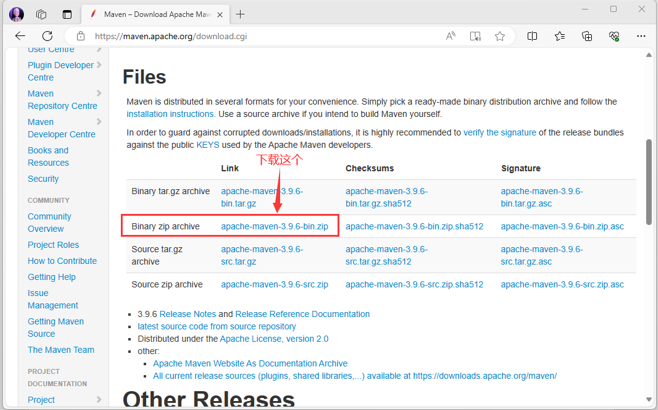Screen dimensions: 658x410
Task: Open Apache License version 2.0 link
Action: (x=274, y=339)
